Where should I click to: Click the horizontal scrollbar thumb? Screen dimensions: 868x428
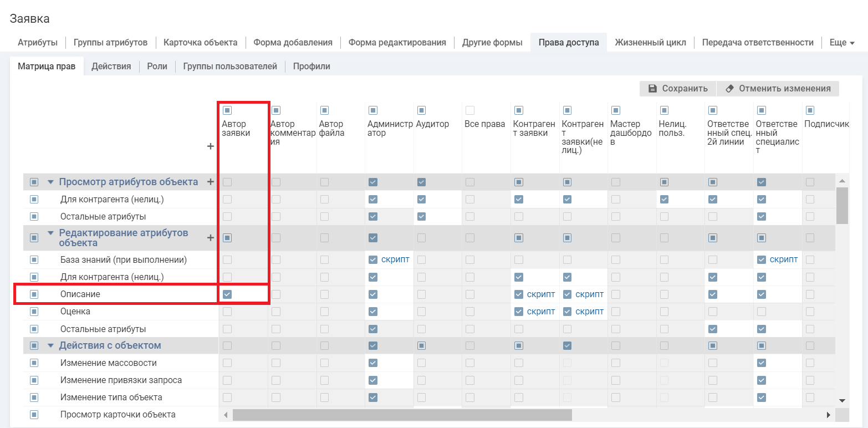tap(402, 415)
